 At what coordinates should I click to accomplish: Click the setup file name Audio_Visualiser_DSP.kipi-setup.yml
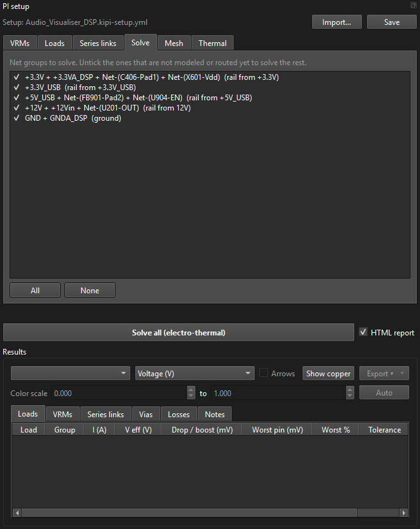click(86, 22)
